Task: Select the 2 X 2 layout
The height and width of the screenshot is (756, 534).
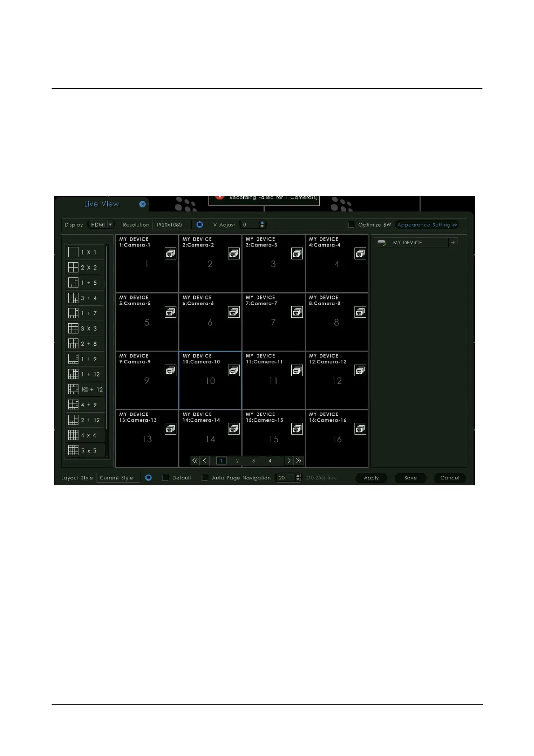Action: (x=85, y=268)
